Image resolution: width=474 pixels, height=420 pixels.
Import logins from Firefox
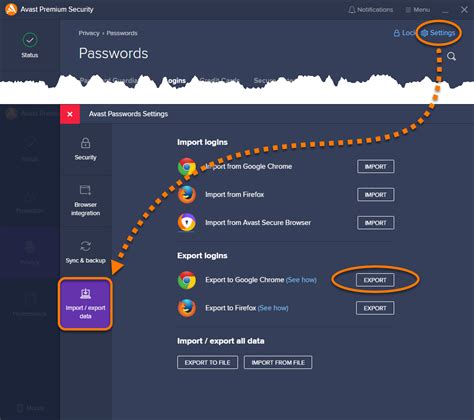tap(376, 195)
